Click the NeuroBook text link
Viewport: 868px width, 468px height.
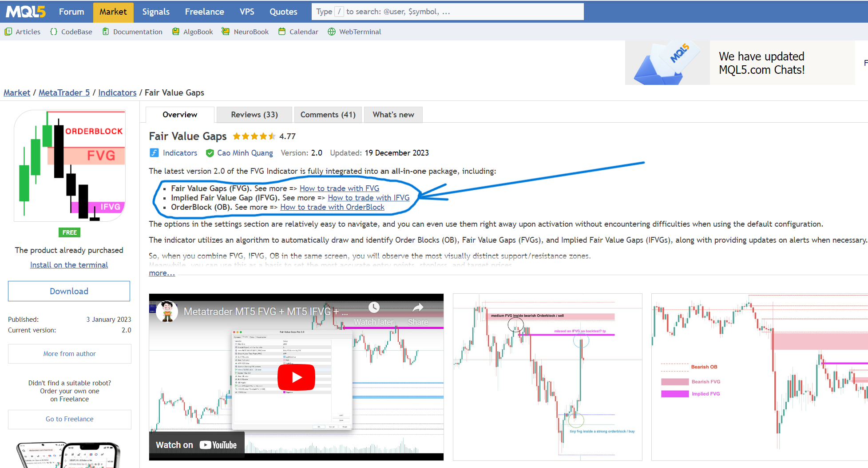coord(251,32)
